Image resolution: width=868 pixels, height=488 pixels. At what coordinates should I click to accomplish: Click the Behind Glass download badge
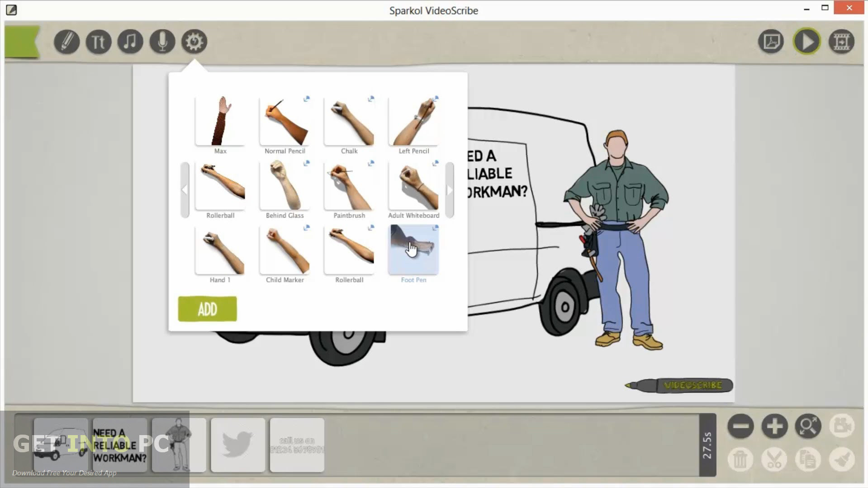(306, 163)
